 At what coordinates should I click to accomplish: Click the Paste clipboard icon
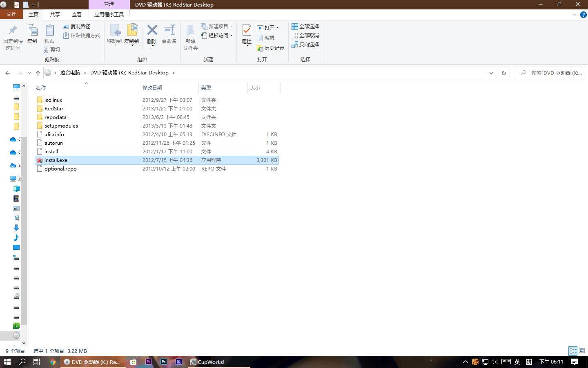coord(49,30)
